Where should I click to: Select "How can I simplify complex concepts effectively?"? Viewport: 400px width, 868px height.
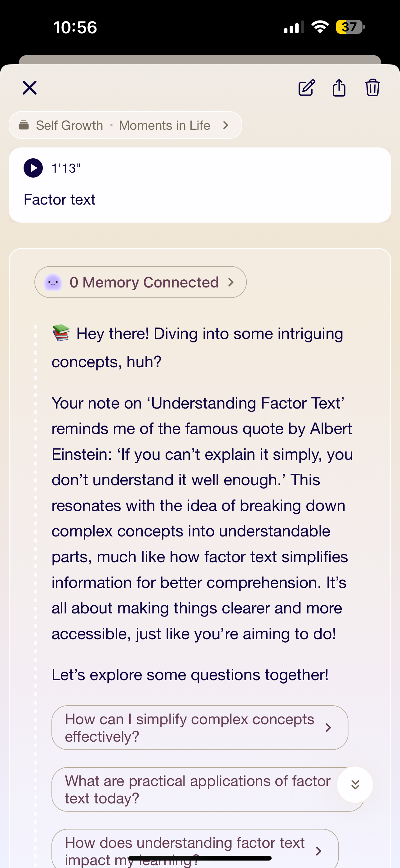click(x=189, y=728)
